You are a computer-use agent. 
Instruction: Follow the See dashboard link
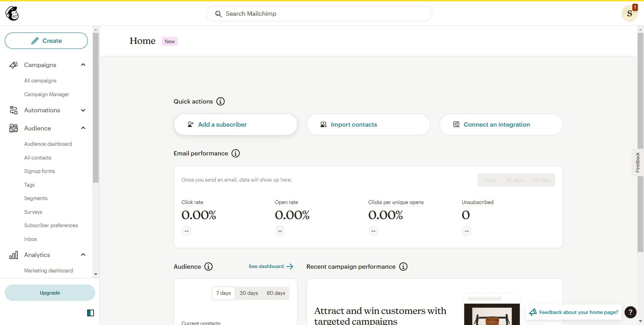tap(271, 267)
